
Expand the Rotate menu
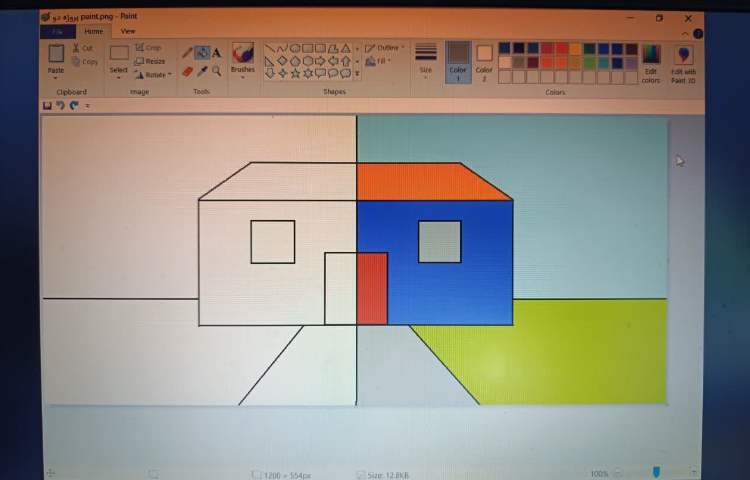[153, 75]
